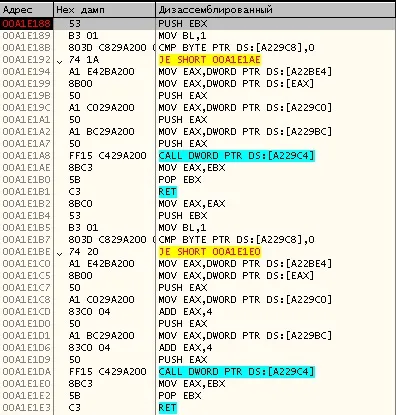Click address 00A1E1C8

coord(26,300)
